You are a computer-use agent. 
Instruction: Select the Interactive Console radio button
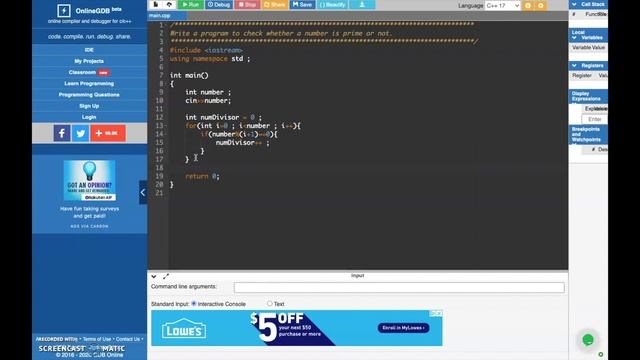(194, 304)
